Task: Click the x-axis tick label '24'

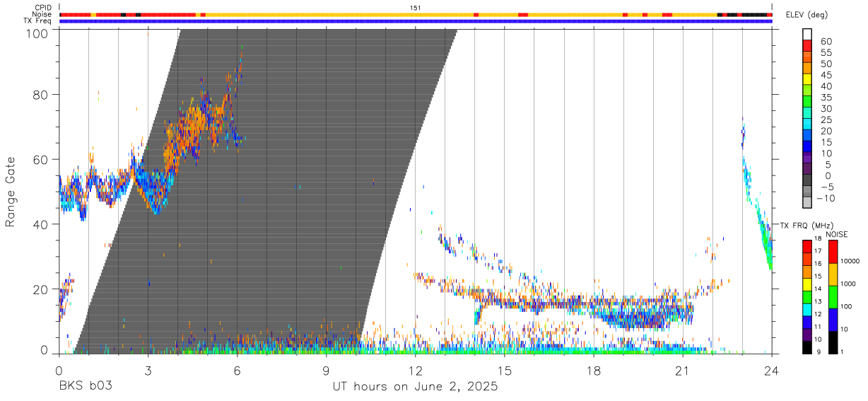Action: [772, 371]
